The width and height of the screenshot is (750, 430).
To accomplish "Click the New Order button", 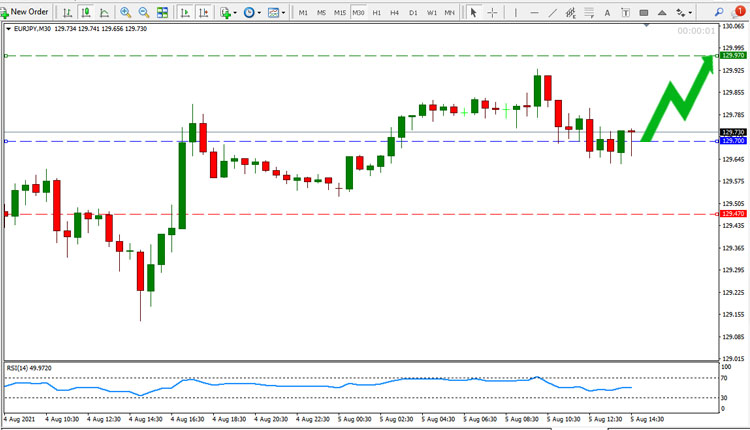I will pyautogui.click(x=24, y=12).
